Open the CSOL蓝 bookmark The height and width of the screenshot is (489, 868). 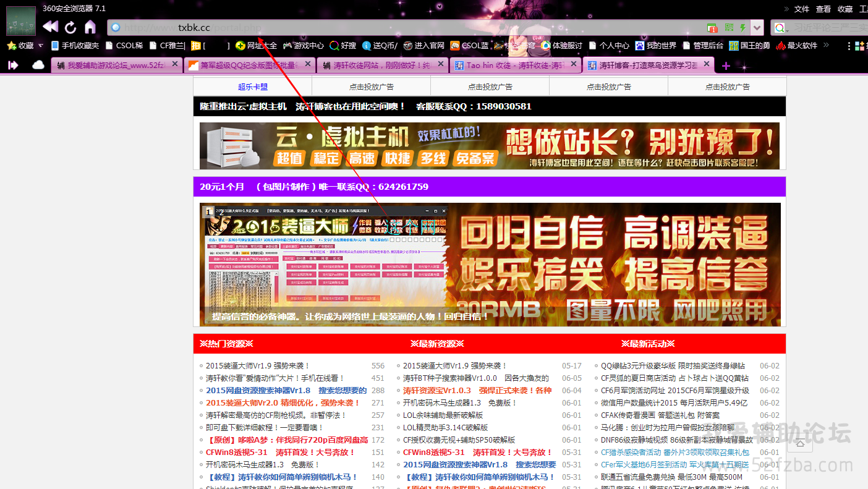[469, 46]
